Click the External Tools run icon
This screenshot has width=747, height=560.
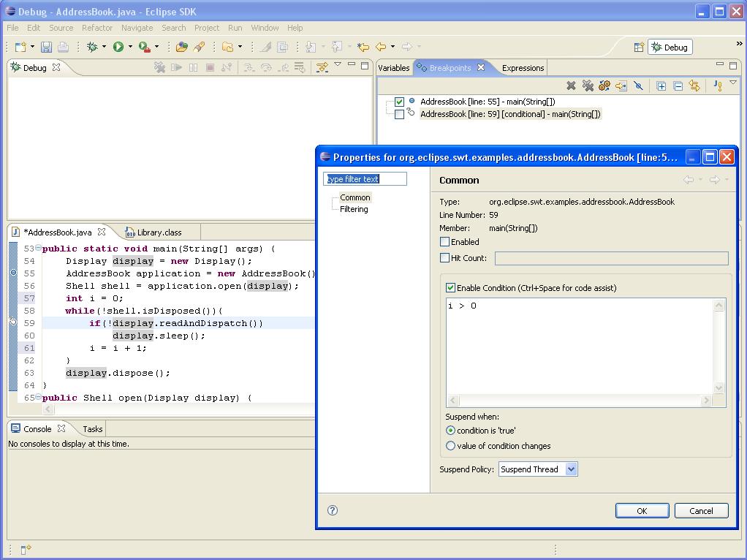[x=144, y=47]
